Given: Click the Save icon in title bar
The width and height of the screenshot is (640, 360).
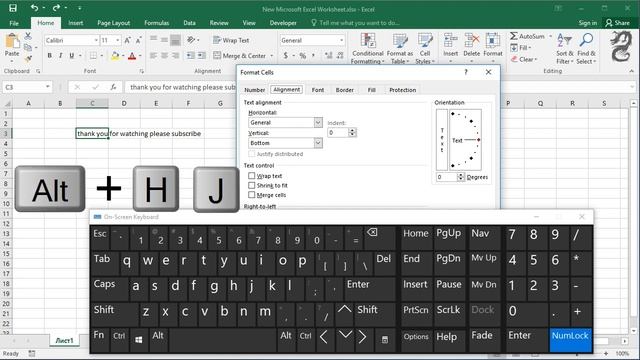Looking at the screenshot, I should pos(13,8).
